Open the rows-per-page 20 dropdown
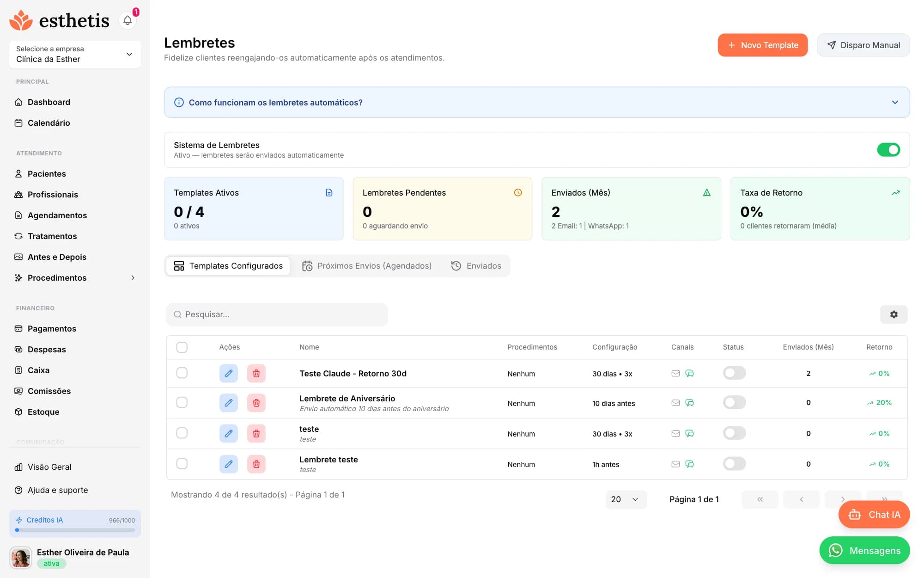The width and height of the screenshot is (924, 578). 626,499
